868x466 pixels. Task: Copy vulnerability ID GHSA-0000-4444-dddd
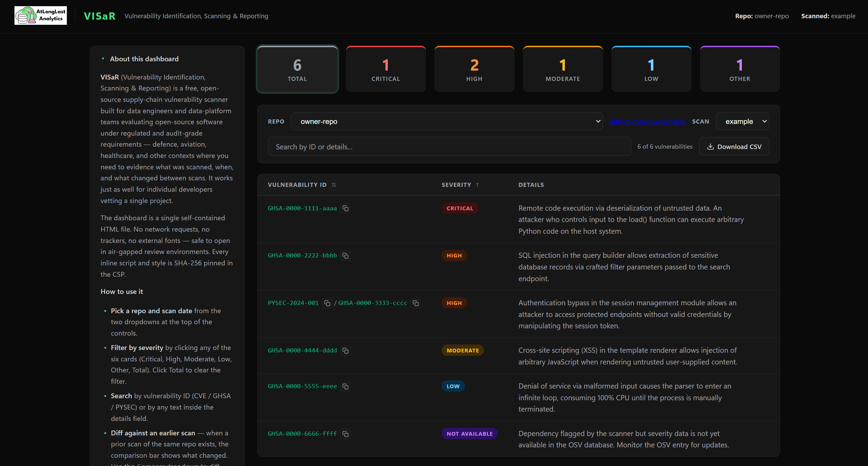point(345,351)
